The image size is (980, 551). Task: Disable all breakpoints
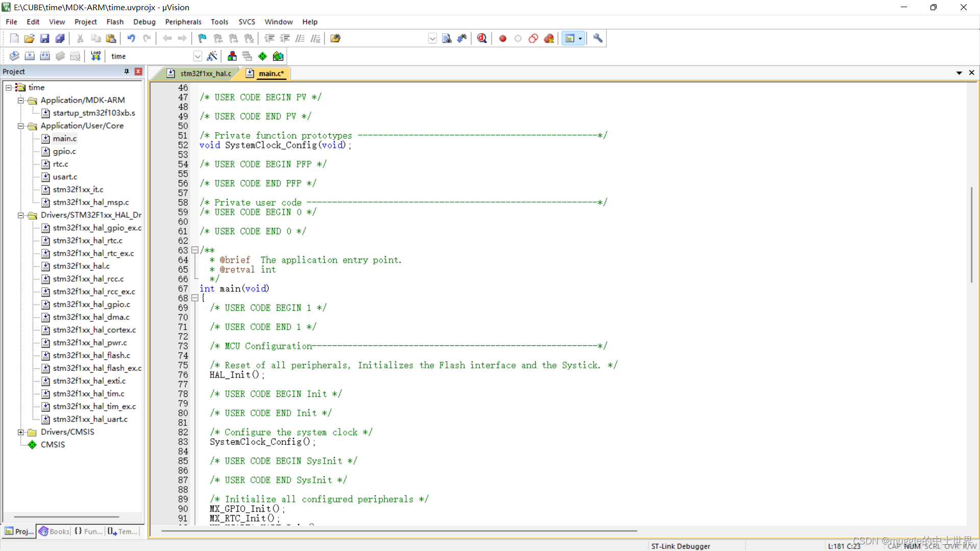tap(533, 38)
